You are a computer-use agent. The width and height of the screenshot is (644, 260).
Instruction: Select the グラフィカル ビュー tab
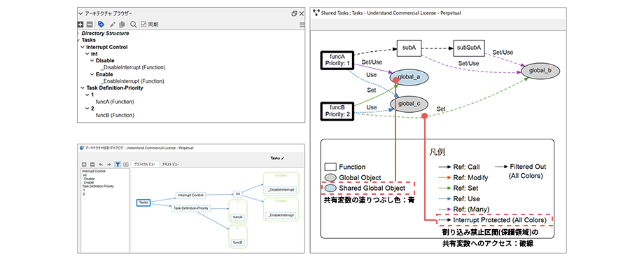pos(144,164)
